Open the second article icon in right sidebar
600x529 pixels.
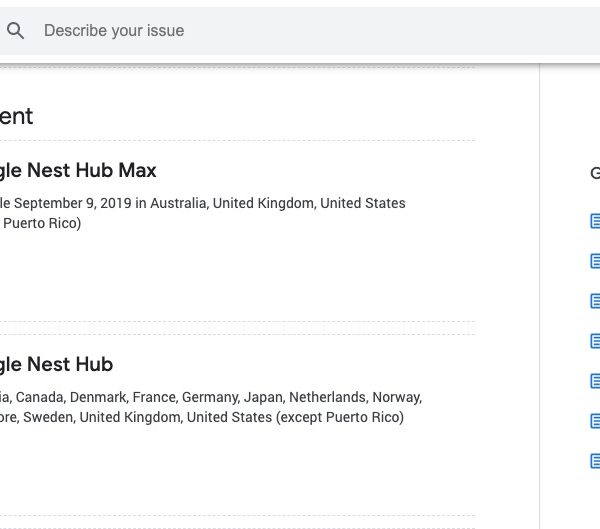595,261
